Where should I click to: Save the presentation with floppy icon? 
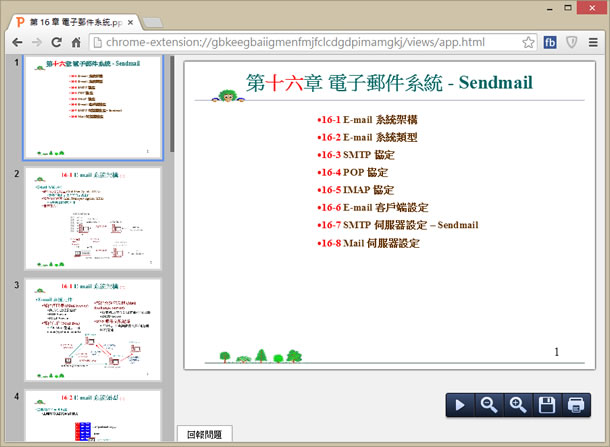point(547,405)
